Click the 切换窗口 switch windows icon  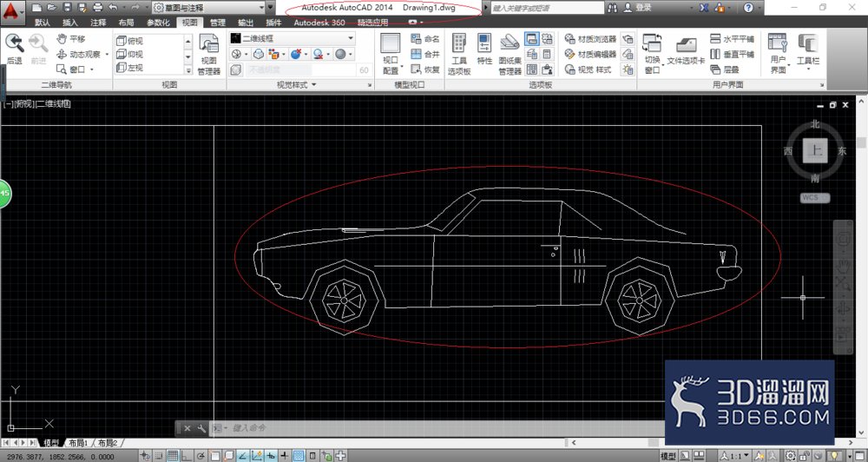point(652,55)
